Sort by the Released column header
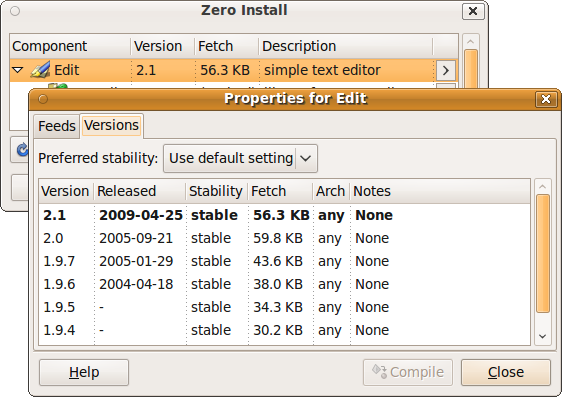The width and height of the screenshot is (562, 397). click(140, 191)
